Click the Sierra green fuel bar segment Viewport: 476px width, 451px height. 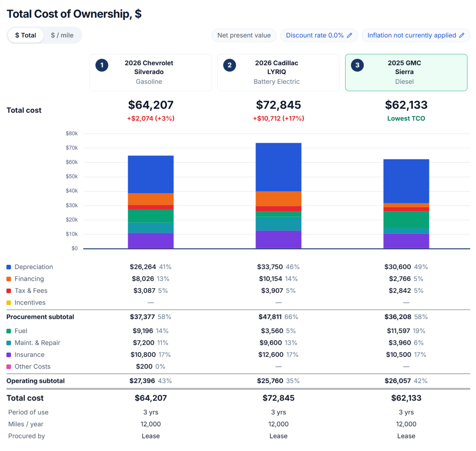point(406,220)
